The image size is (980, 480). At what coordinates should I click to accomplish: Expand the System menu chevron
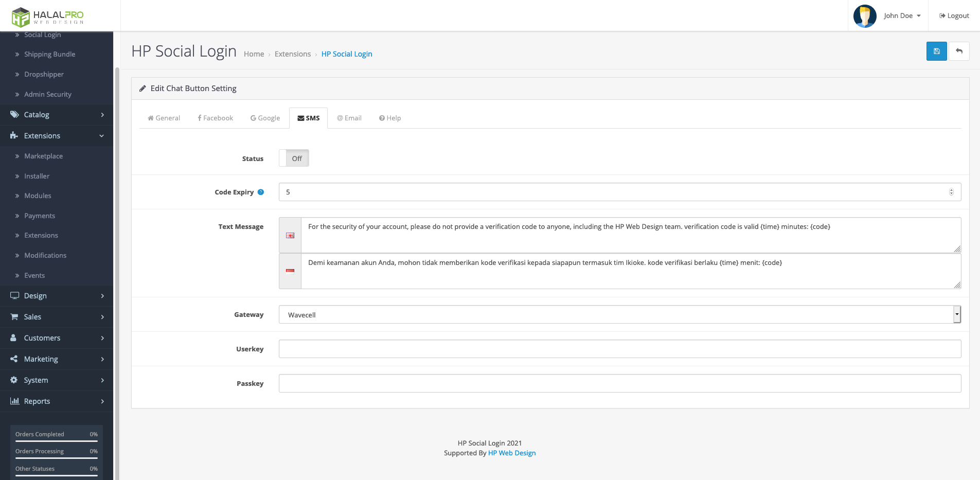pos(102,380)
